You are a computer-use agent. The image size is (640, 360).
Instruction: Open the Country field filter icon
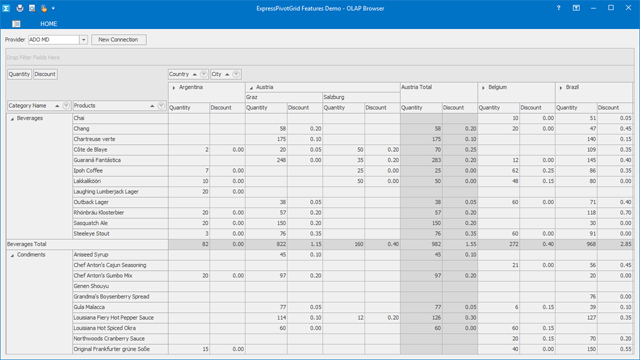tap(204, 74)
